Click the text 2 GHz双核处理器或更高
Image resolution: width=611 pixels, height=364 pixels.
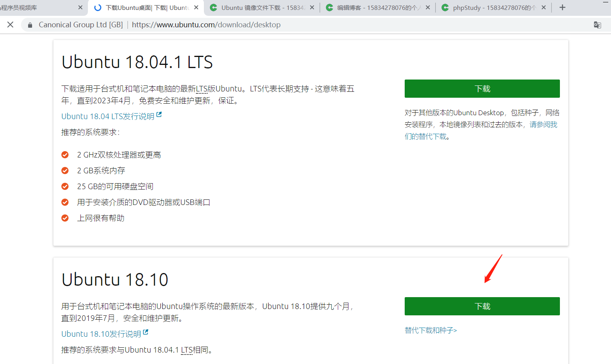119,155
